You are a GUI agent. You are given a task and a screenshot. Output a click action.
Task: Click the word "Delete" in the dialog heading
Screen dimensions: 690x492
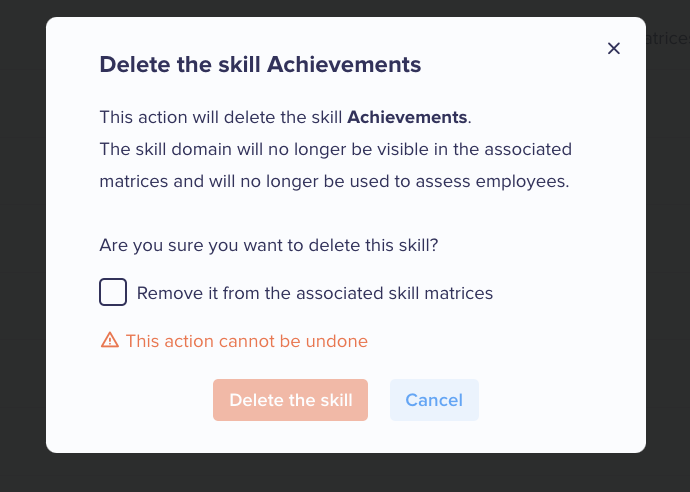pos(135,65)
